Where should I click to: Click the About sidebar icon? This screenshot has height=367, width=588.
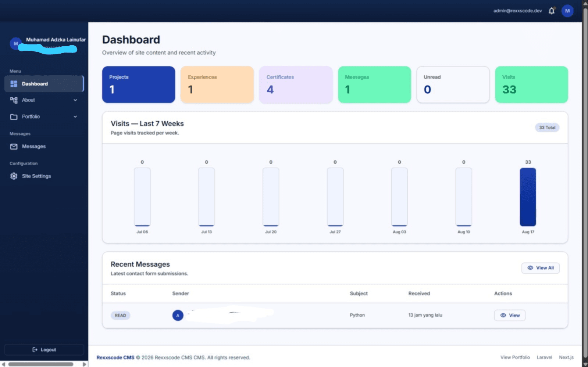tap(14, 100)
